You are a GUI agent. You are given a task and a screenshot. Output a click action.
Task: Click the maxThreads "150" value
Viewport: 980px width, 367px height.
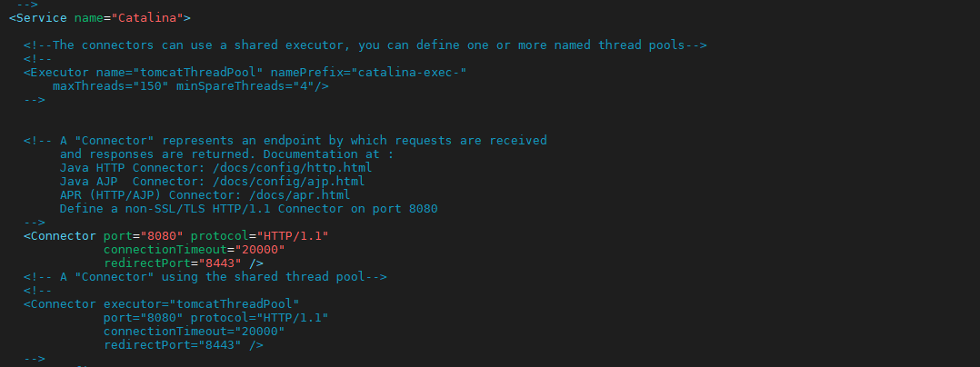coord(151,86)
